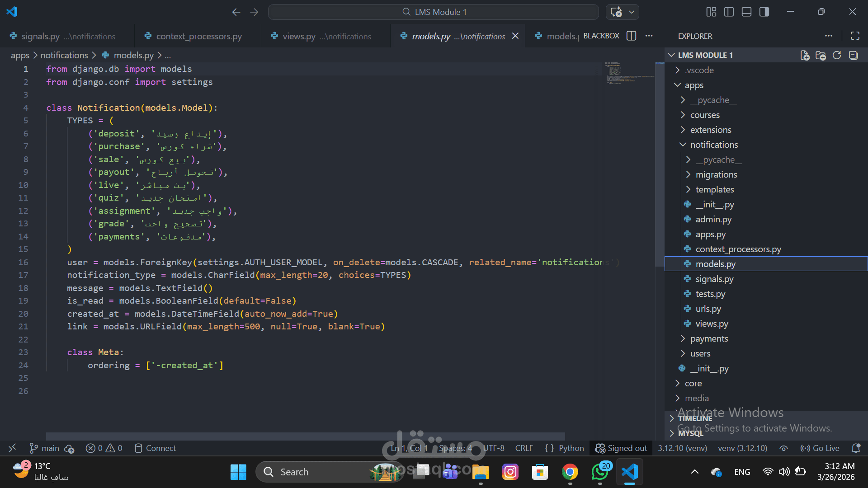Expand the migrations folder
Image resolution: width=868 pixels, height=488 pixels.
tap(716, 174)
